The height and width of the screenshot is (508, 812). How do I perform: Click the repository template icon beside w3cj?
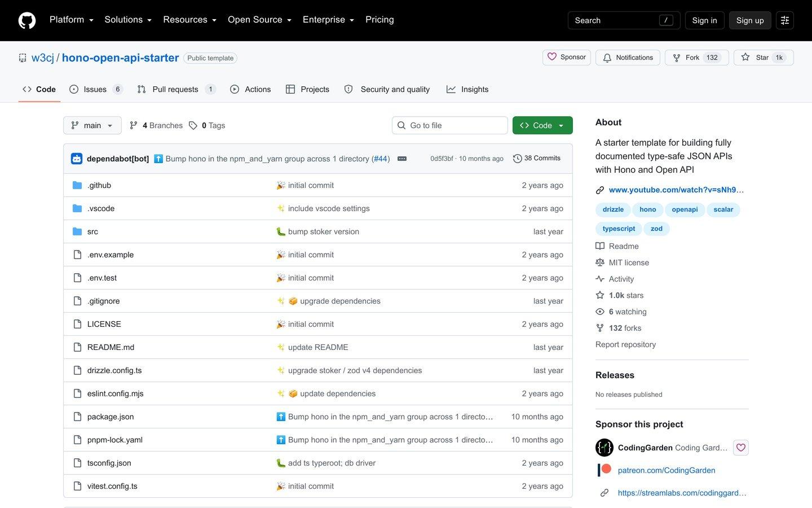click(23, 58)
